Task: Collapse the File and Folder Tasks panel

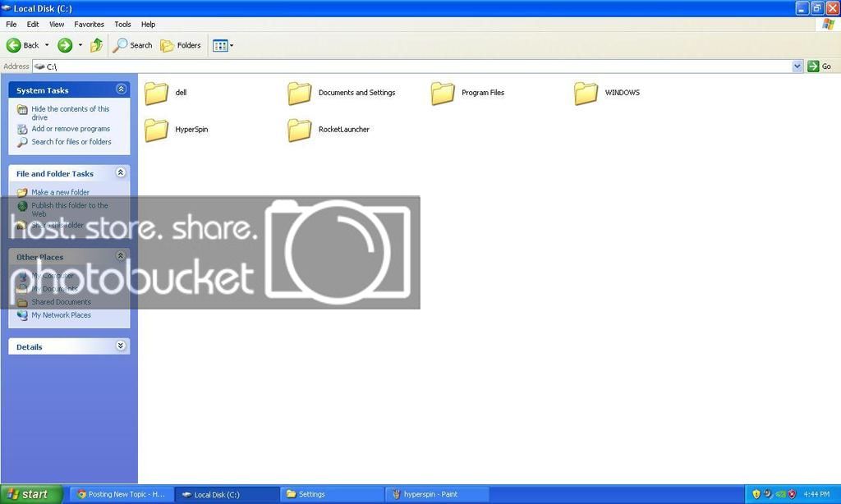Action: pyautogui.click(x=121, y=173)
